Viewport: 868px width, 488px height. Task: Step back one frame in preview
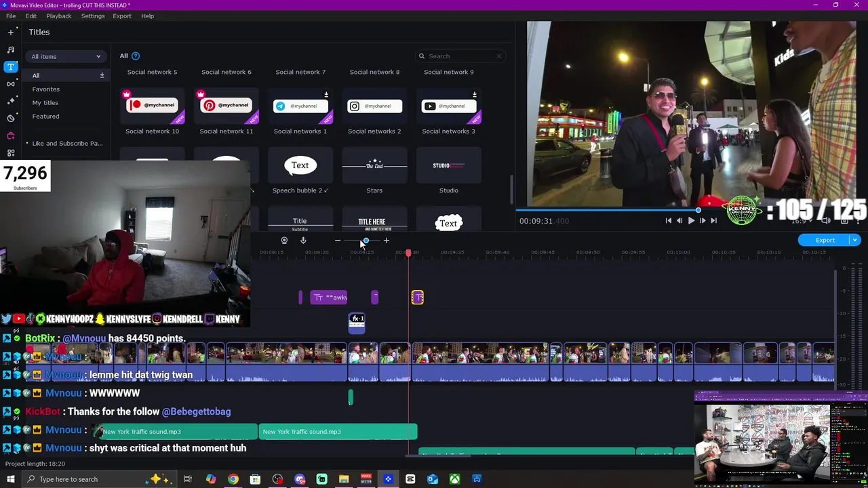click(x=679, y=220)
